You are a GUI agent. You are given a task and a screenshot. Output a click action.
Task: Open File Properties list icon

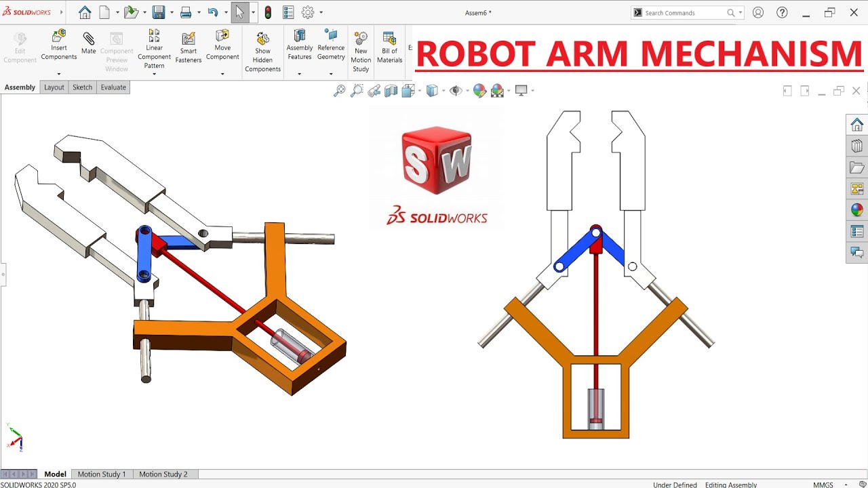pos(288,12)
